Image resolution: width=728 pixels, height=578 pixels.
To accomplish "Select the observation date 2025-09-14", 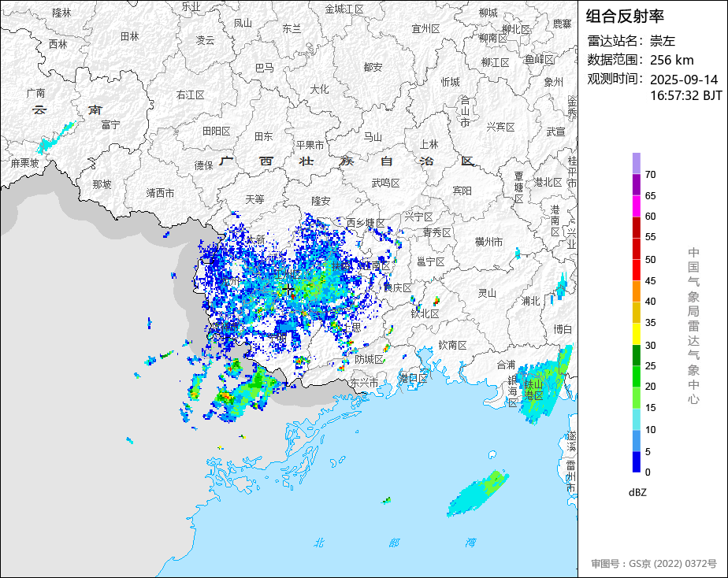I will 684,80.
